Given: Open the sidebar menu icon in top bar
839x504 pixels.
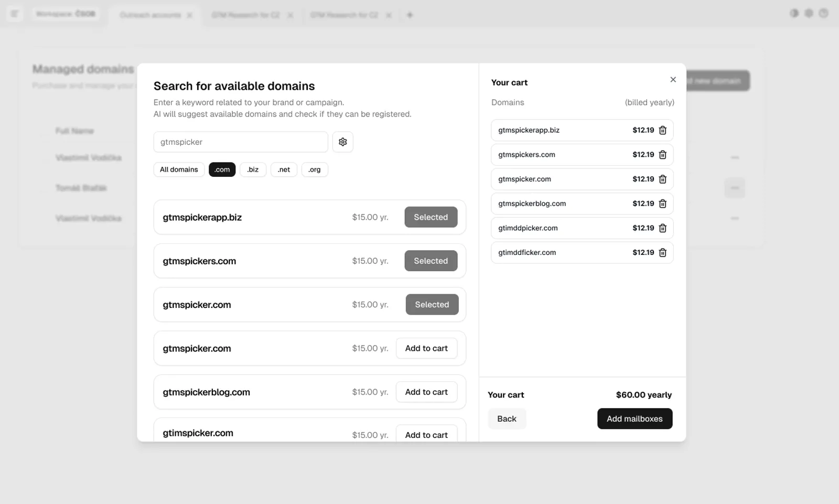Looking at the screenshot, I should point(14,14).
